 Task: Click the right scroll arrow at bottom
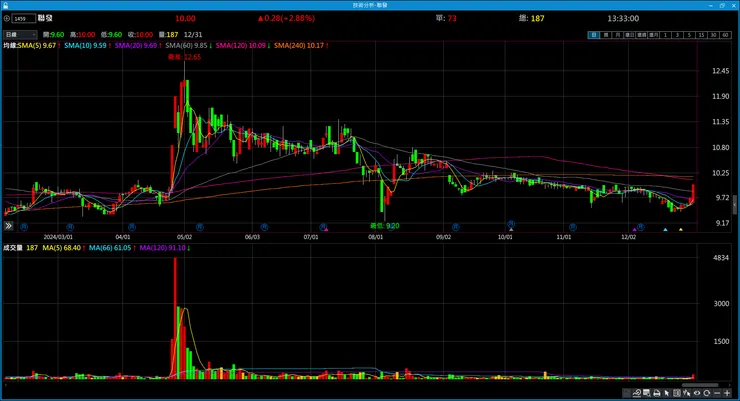[x=729, y=385]
